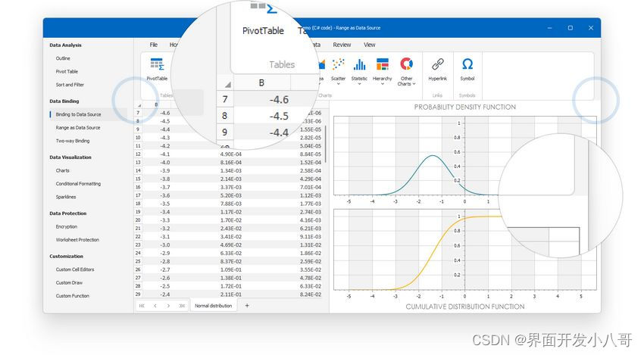Insert a Symbol via the omega icon
This screenshot has width=644, height=355.
467,69
